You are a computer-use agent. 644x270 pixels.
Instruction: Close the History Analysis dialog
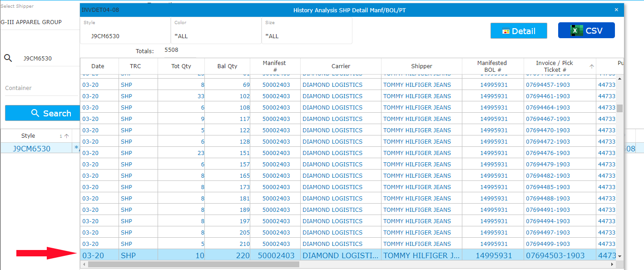pos(616,10)
